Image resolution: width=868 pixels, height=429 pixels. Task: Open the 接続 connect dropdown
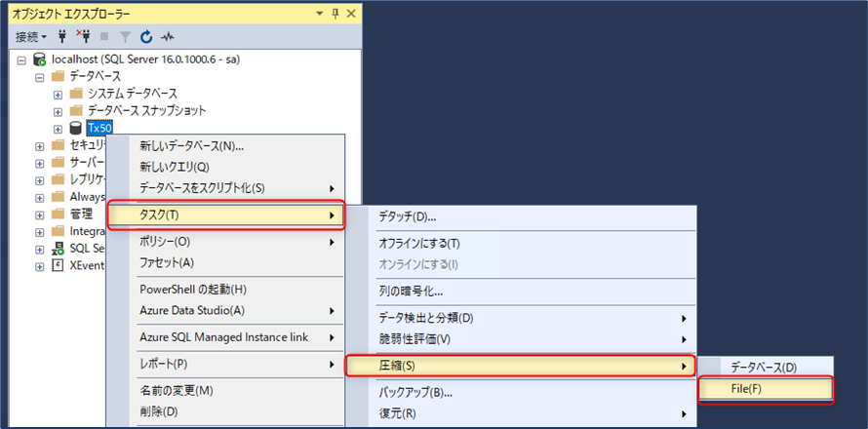click(31, 37)
